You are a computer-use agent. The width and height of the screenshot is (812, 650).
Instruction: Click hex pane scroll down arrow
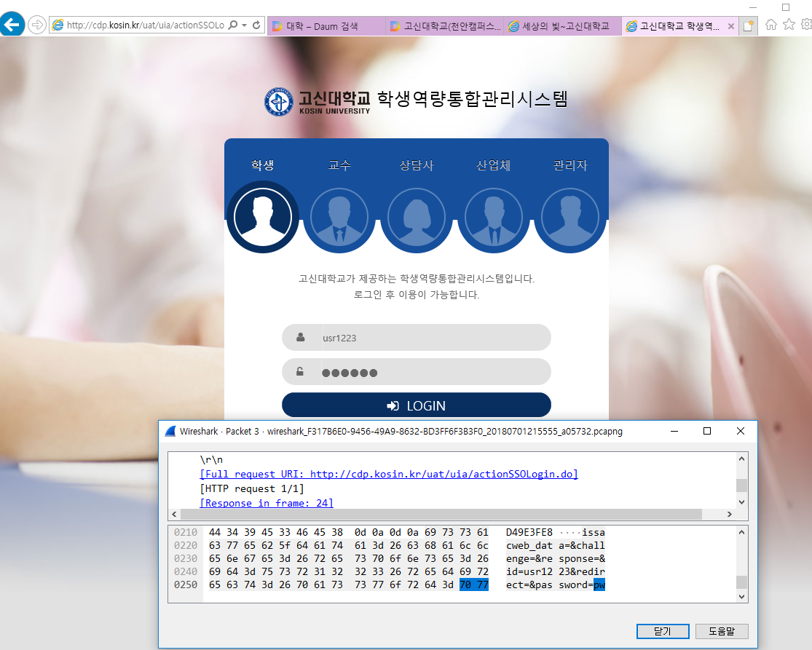point(741,597)
